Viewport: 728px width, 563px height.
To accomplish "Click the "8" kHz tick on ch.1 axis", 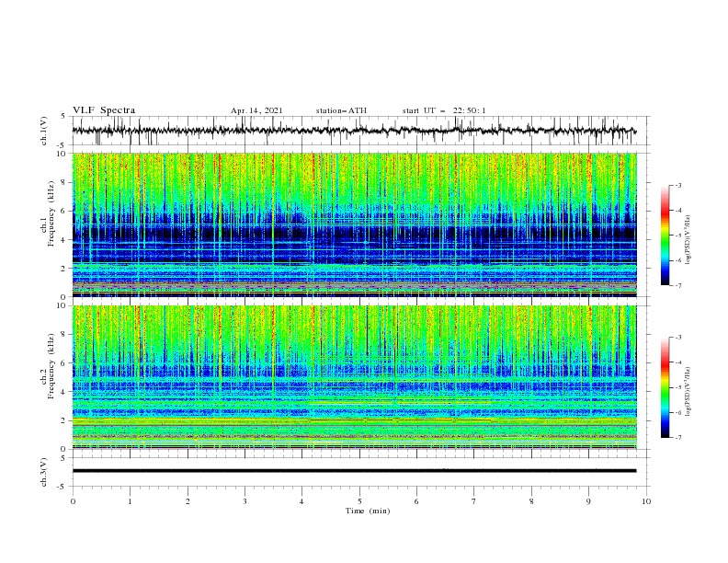I will click(x=65, y=182).
